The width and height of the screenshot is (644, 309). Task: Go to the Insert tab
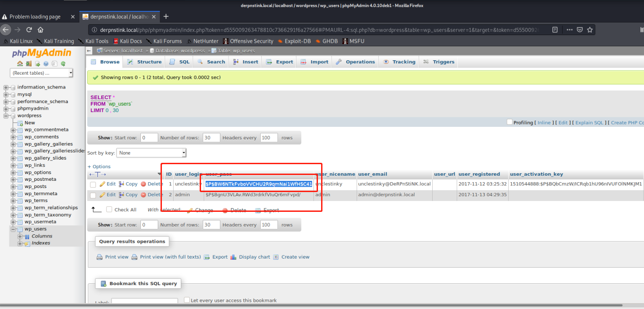pyautogui.click(x=246, y=62)
